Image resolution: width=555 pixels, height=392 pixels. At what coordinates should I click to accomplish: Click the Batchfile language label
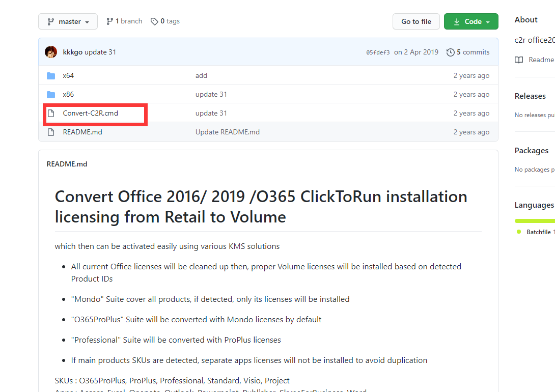(x=538, y=232)
